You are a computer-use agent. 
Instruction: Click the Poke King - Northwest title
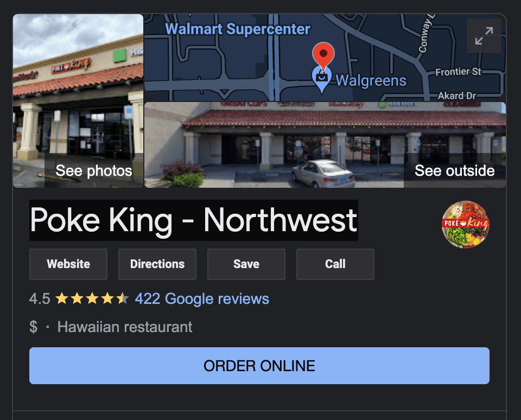(194, 220)
